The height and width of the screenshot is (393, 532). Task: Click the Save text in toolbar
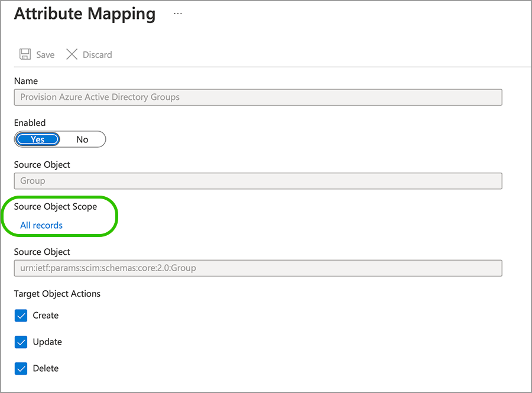pos(45,55)
